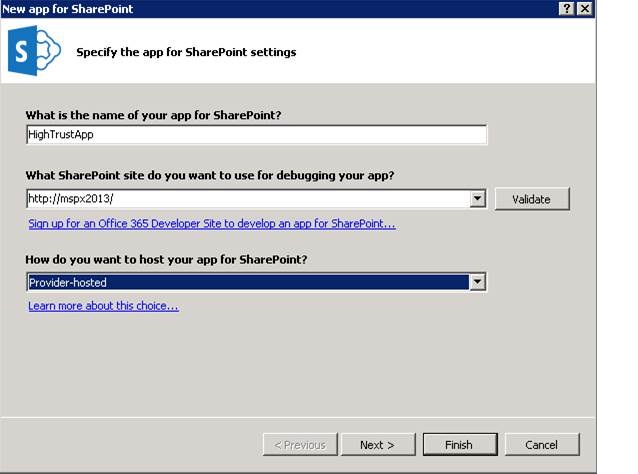Finish the app creation wizard
Viewport: 638px width, 474px height.
(460, 445)
